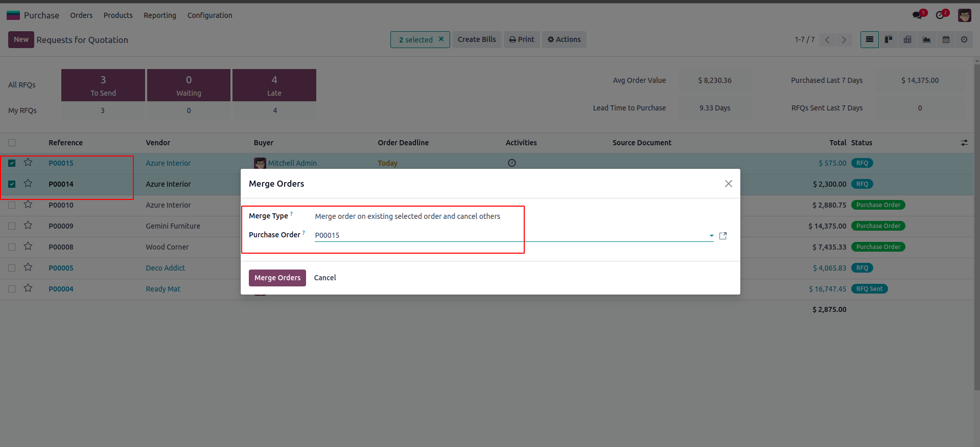Star the P00008 order
The height and width of the screenshot is (447, 980).
click(x=28, y=247)
